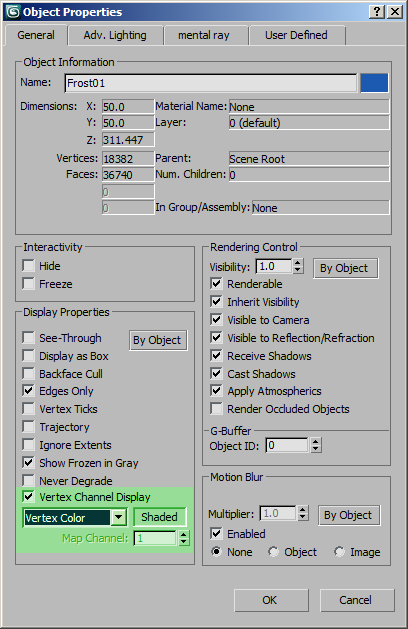Click the help question mark icon
The width and height of the screenshot is (408, 629).
[377, 11]
